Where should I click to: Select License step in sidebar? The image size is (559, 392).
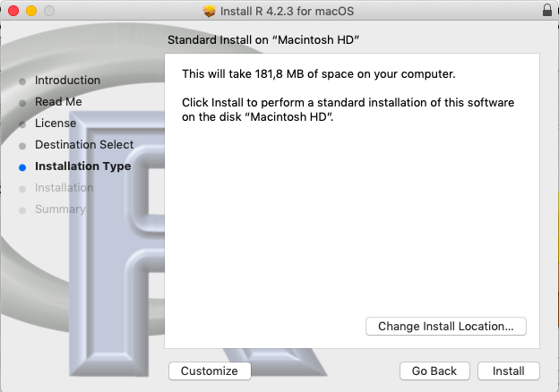56,124
